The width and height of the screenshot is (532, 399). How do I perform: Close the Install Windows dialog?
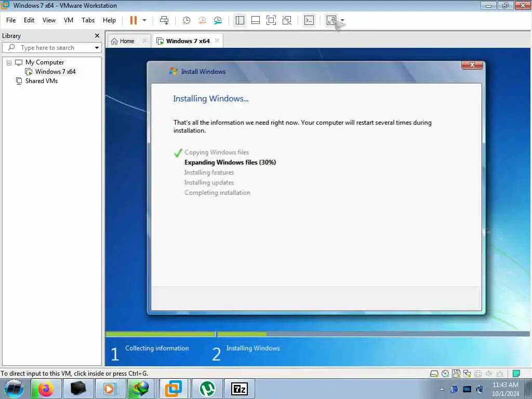click(472, 65)
